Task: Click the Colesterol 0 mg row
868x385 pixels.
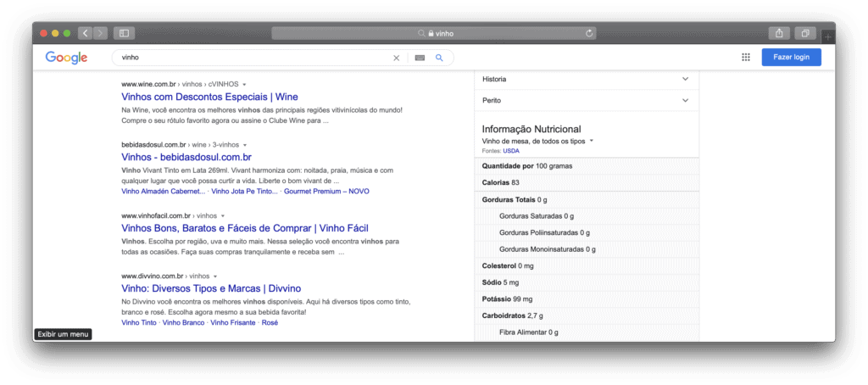Action: coord(587,266)
